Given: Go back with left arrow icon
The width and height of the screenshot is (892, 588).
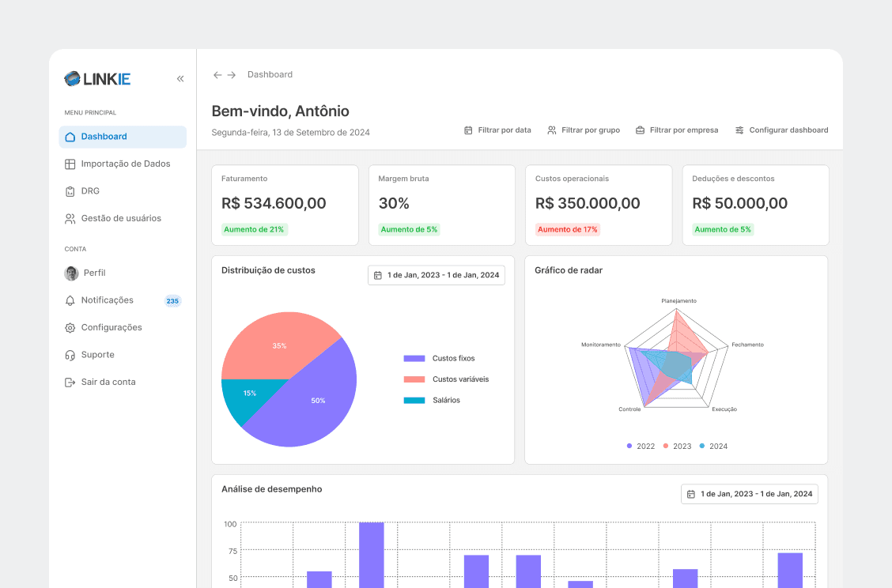Looking at the screenshot, I should [x=217, y=75].
